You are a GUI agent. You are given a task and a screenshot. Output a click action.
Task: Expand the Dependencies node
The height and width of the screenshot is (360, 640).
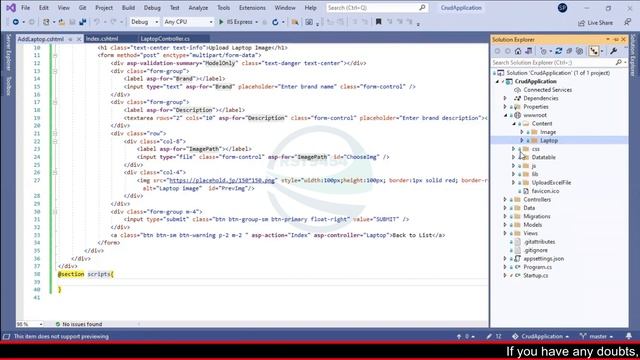[x=505, y=98]
